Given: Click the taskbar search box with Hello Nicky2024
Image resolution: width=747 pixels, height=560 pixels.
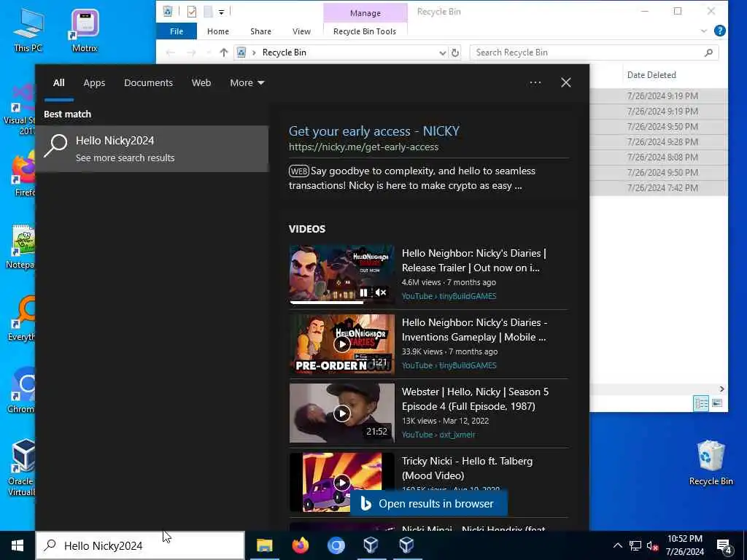Looking at the screenshot, I should click(x=141, y=545).
